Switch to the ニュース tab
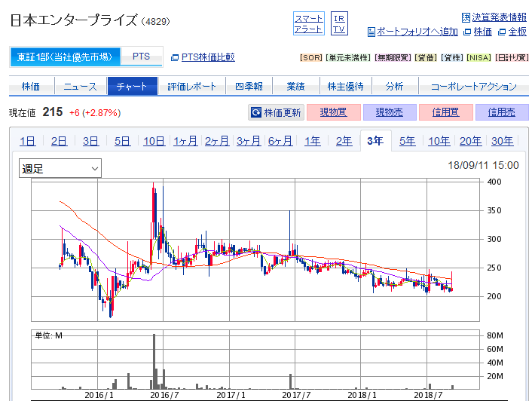The height and width of the screenshot is (401, 532). coord(80,86)
